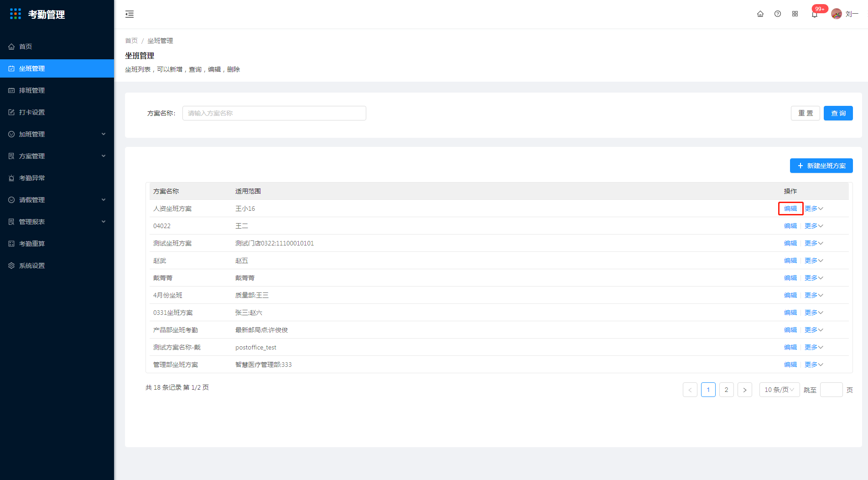Screen dimensions: 868x480
Task: Click the 考勤异常 alarm icon
Action: point(11,178)
